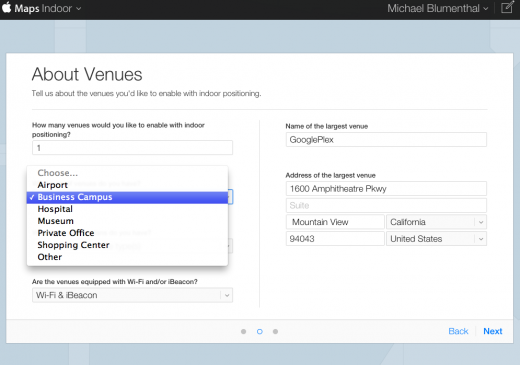Screen dimensions: 520x365
Task: Pick Private Office option
Action: [127, 233]
